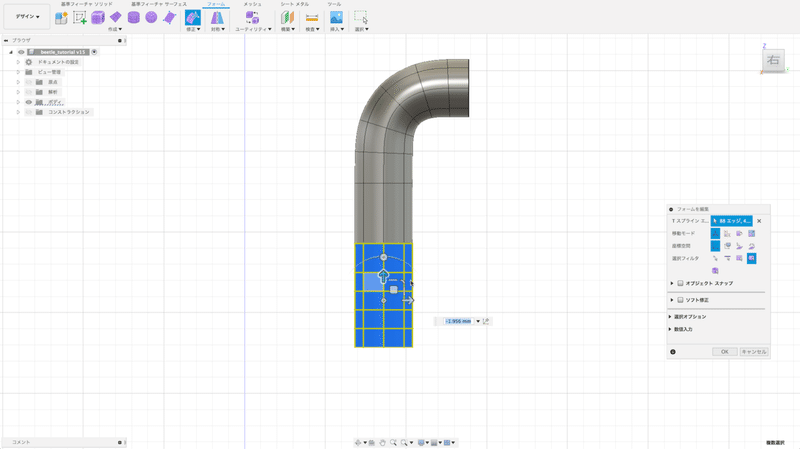The width and height of the screenshot is (800, 449).
Task: Select vertex filter in 選択フィルタ row
Action: [715, 259]
